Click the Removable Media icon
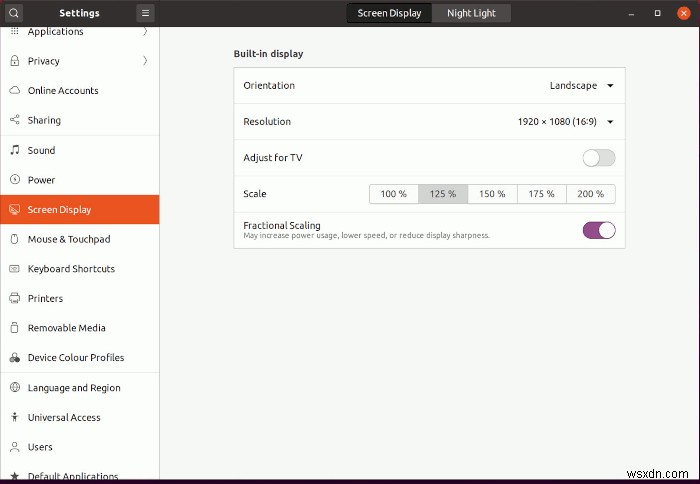 coord(15,328)
